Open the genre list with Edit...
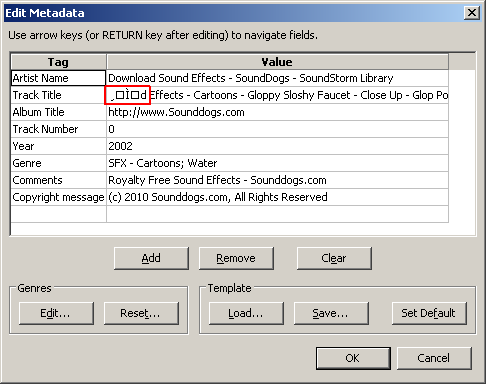The height and width of the screenshot is (384, 486). tap(56, 313)
